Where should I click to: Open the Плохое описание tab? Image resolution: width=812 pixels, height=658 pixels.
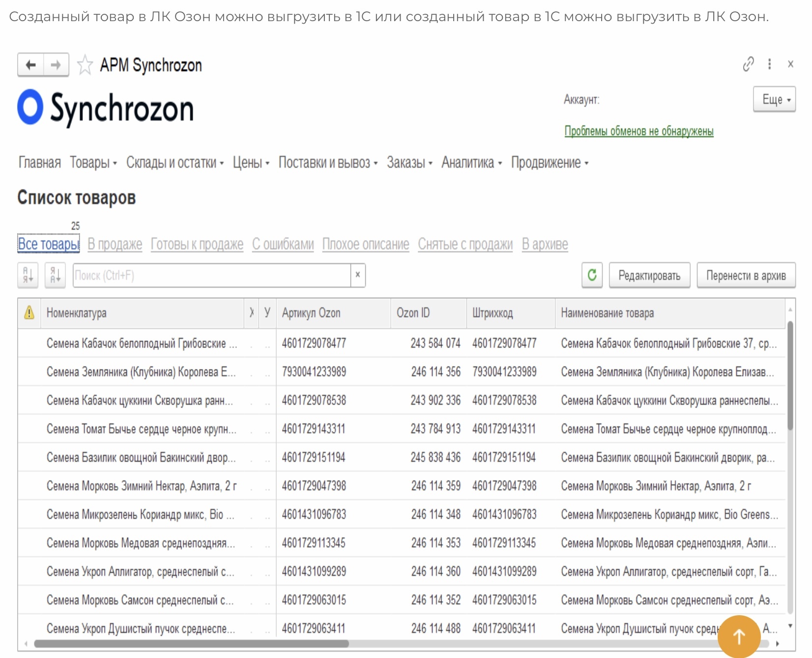[x=366, y=244]
